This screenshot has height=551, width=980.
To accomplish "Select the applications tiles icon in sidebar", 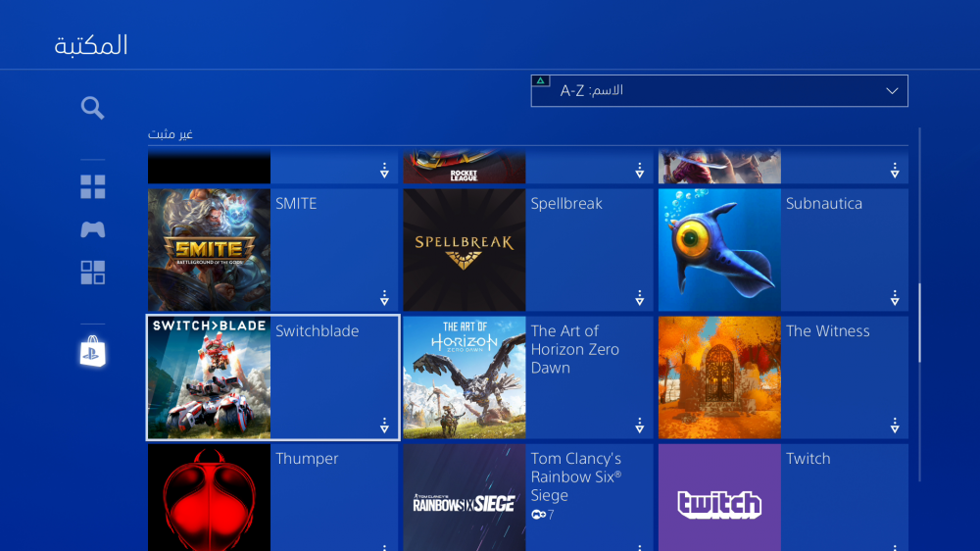I will click(93, 273).
